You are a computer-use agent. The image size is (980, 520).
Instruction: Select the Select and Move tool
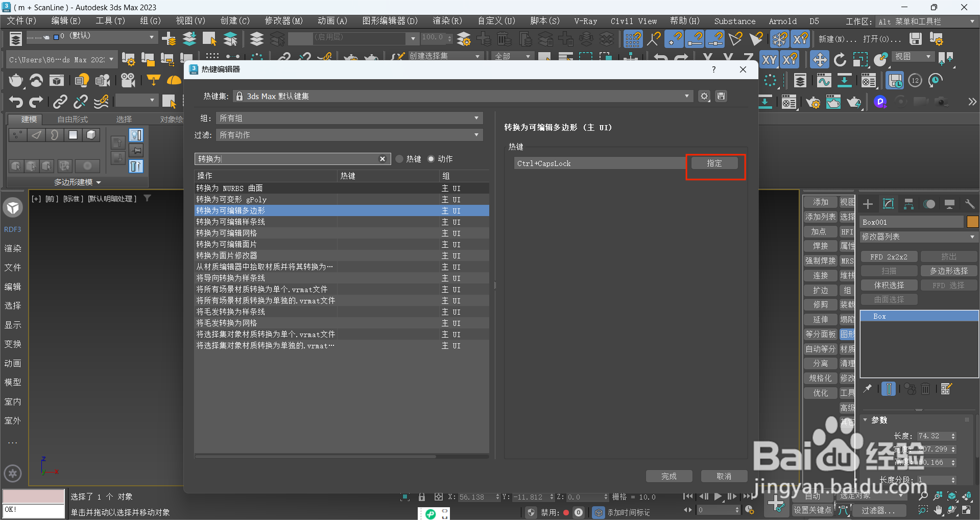820,59
